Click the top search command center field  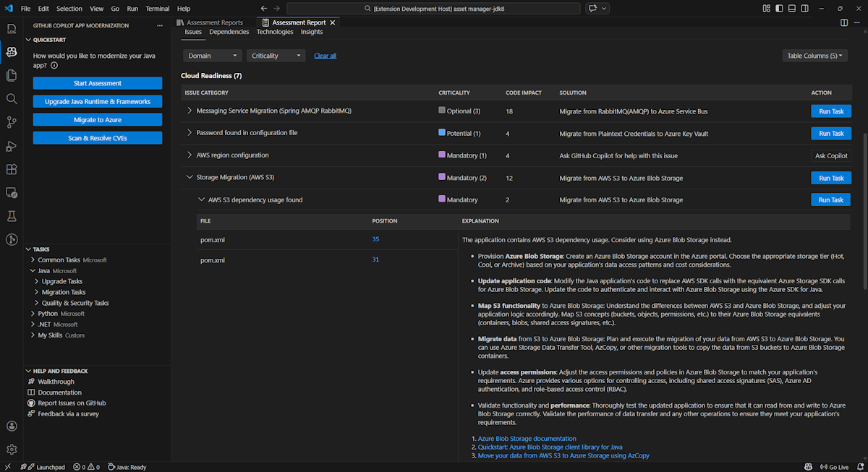[433, 9]
